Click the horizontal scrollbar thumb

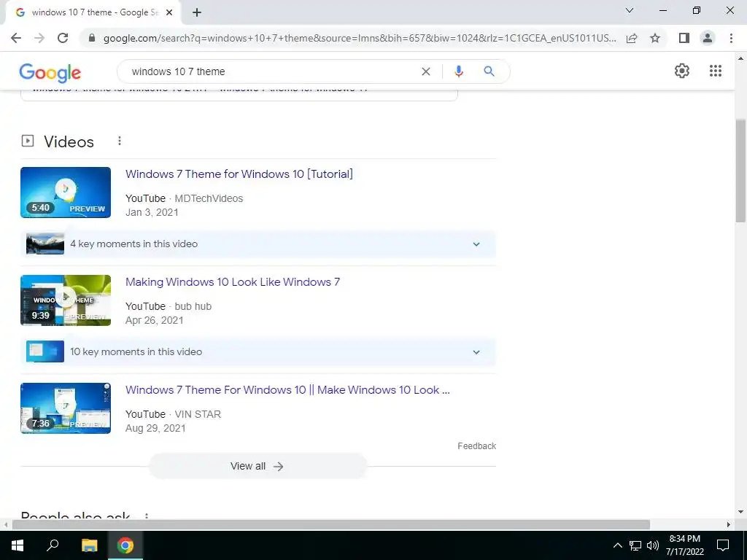330,524
